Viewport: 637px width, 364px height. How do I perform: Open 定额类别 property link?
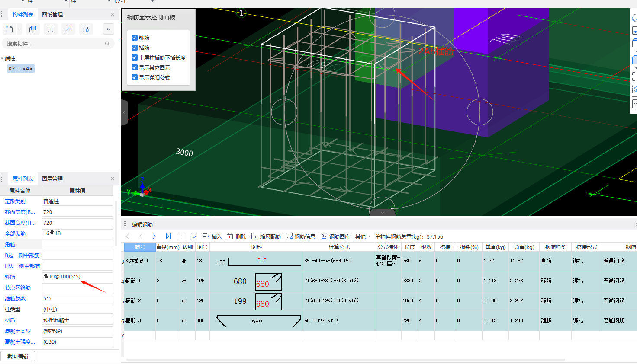click(15, 201)
